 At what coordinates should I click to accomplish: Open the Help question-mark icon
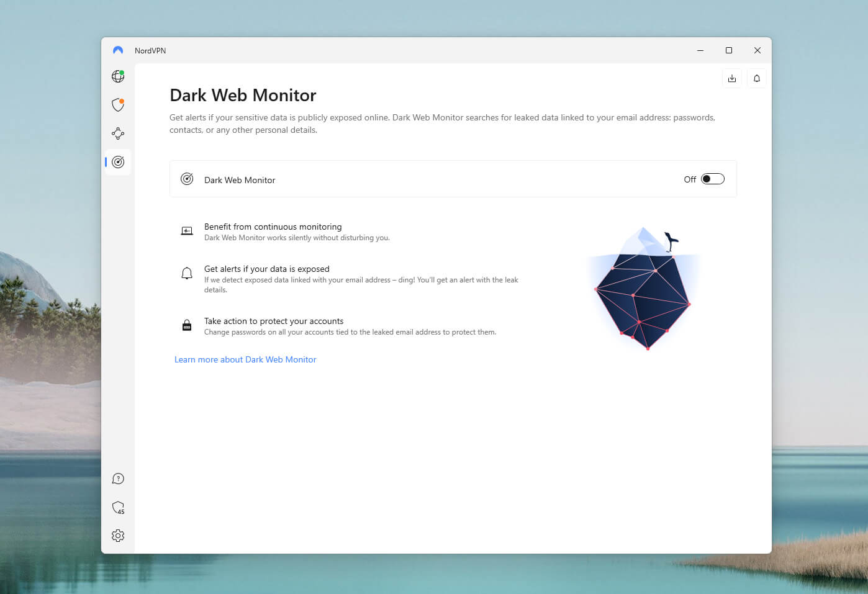(118, 479)
